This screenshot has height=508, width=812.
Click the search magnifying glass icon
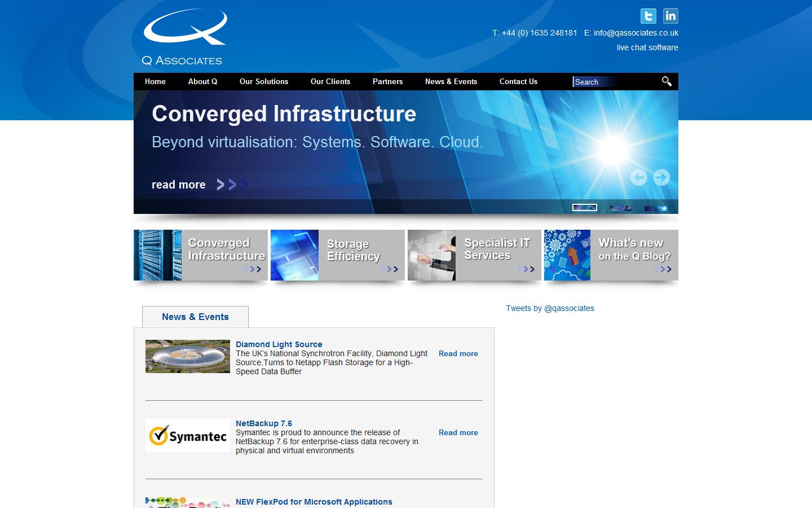(x=666, y=81)
